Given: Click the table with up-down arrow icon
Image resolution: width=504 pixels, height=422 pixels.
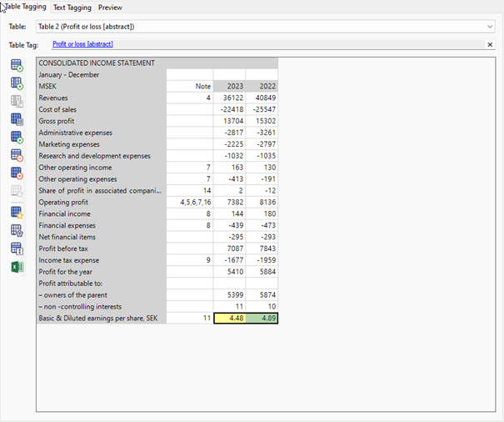Looking at the screenshot, I should click(17, 249).
